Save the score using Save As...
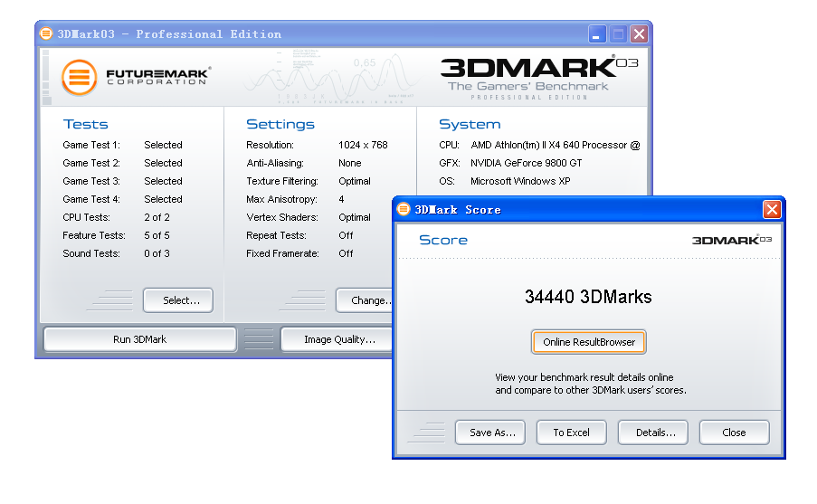This screenshot has height=504, width=817. (x=491, y=433)
